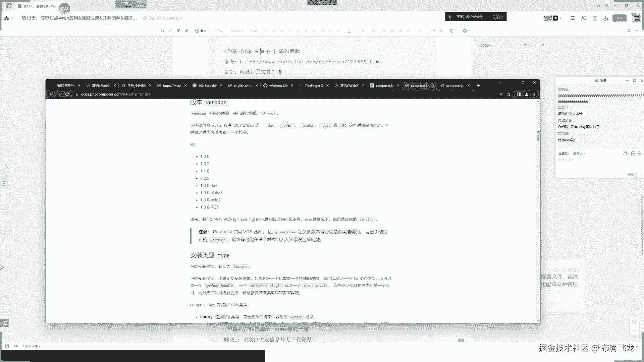The width and height of the screenshot is (644, 362).
Task: Click the 分享 share button
Action: [619, 18]
